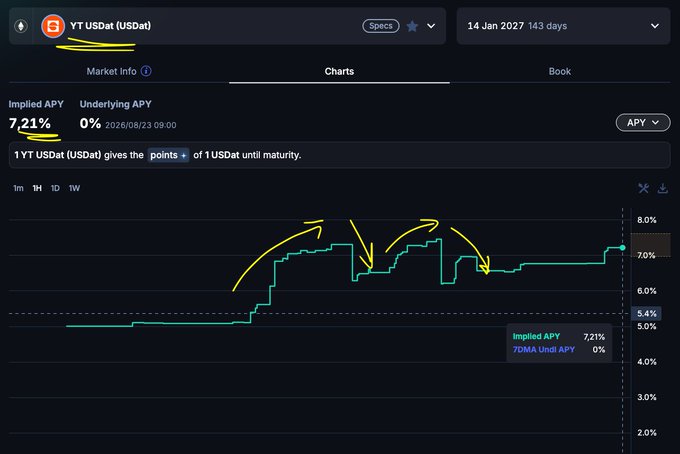680x454 pixels.
Task: Switch to the Charts tab
Action: (x=339, y=72)
